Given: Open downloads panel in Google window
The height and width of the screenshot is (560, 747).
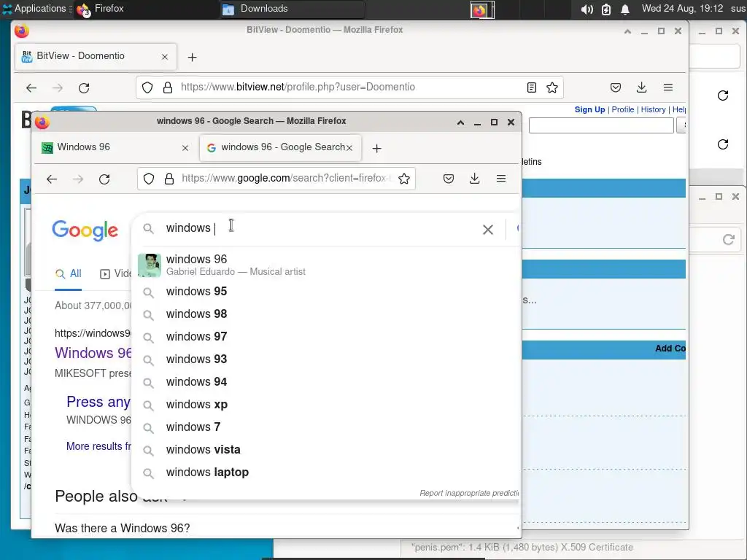Looking at the screenshot, I should (474, 179).
